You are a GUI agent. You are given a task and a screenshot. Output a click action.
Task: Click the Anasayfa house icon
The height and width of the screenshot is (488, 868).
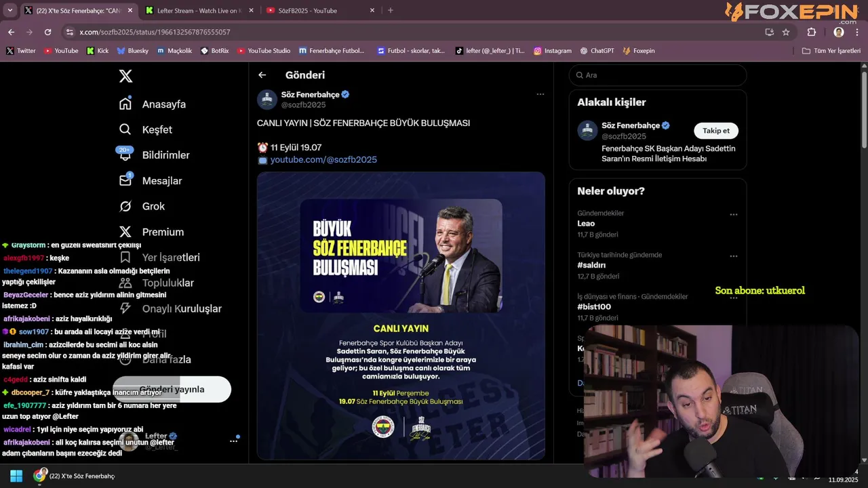pyautogui.click(x=125, y=104)
